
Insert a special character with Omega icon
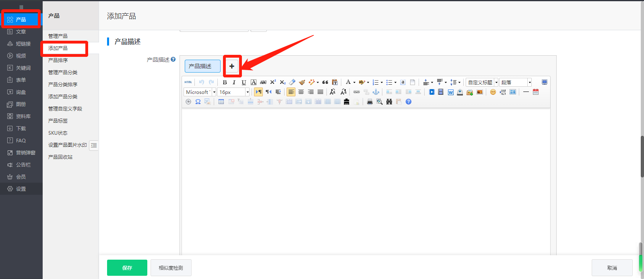(x=198, y=102)
